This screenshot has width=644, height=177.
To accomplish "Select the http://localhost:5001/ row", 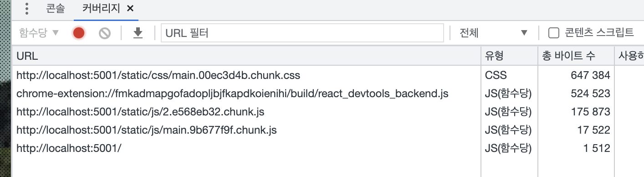I will click(x=328, y=148).
